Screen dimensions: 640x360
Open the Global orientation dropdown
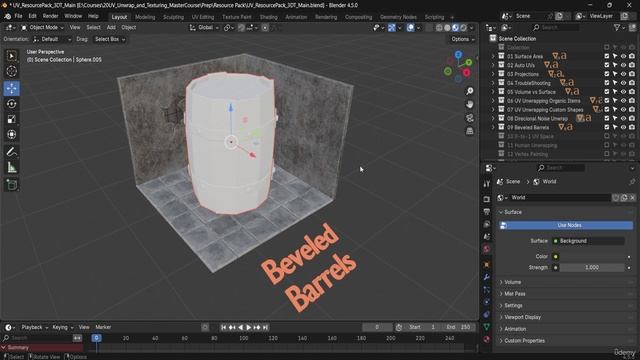[204, 27]
